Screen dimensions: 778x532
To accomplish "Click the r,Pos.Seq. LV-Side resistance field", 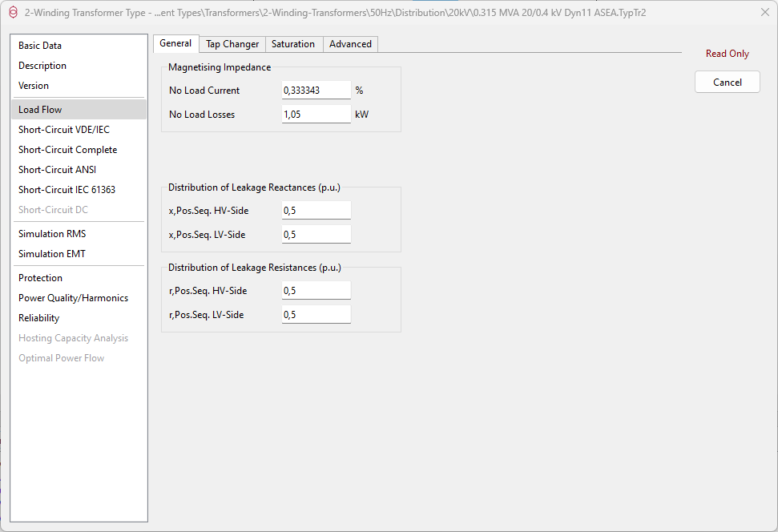I will click(x=316, y=315).
